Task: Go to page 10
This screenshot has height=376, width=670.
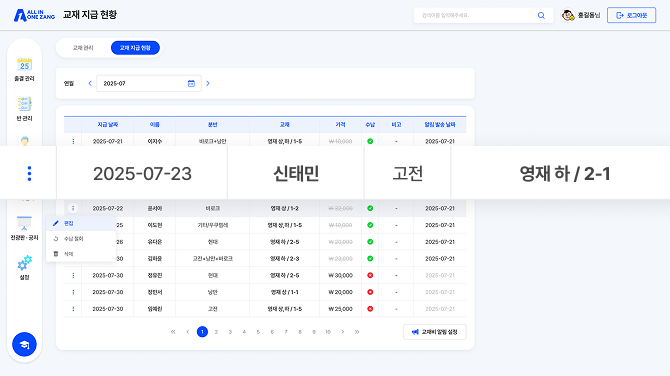Action: (328, 332)
